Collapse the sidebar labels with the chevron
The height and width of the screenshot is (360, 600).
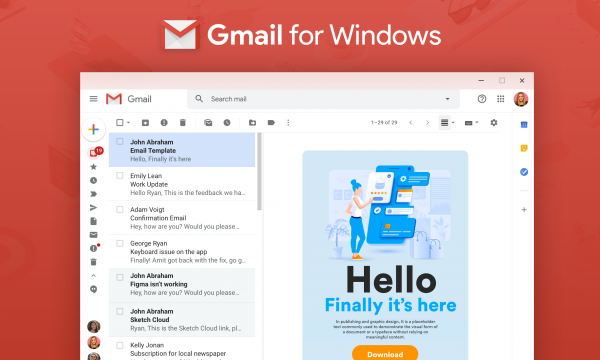93,275
